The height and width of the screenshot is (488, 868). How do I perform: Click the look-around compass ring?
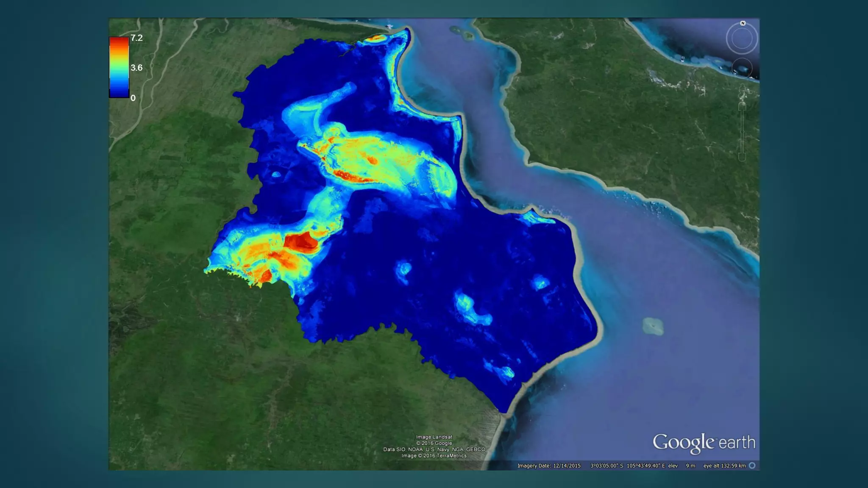(x=742, y=39)
